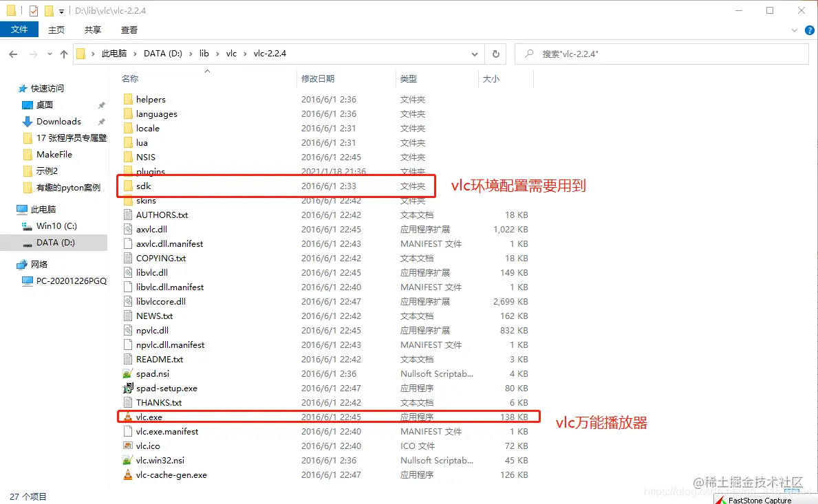Select libvlccore.dll file icon
This screenshot has width=818, height=504.
[x=128, y=301]
